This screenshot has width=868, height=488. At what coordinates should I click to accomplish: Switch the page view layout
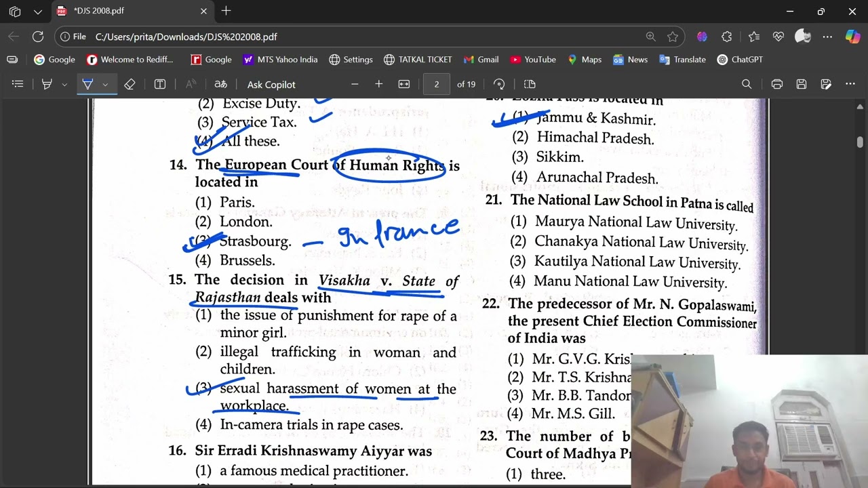click(x=530, y=84)
